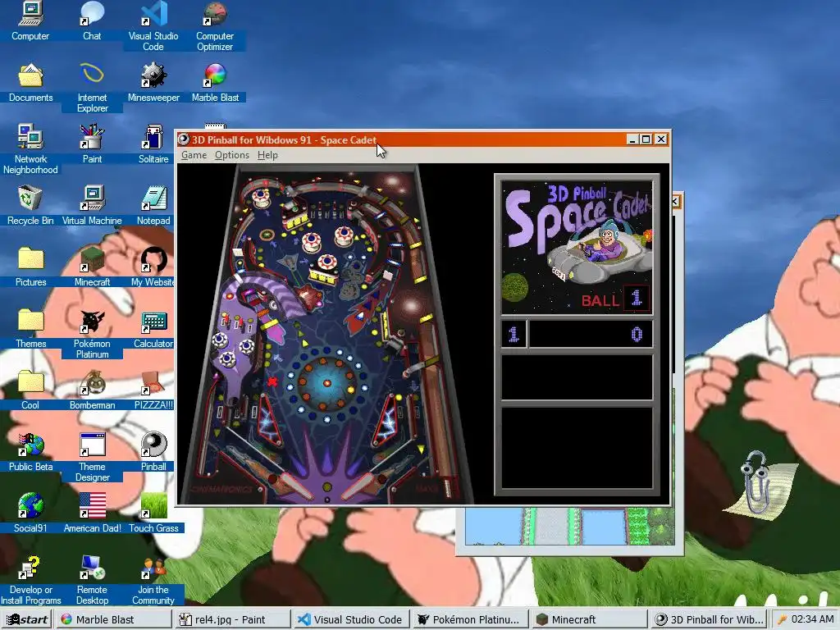Maximize the 3D Pinball window
Viewport: 840px width, 630px height.
click(x=646, y=139)
